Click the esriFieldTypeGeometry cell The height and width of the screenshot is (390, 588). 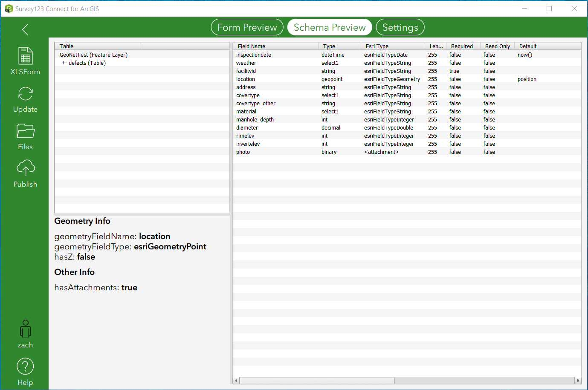[392, 79]
